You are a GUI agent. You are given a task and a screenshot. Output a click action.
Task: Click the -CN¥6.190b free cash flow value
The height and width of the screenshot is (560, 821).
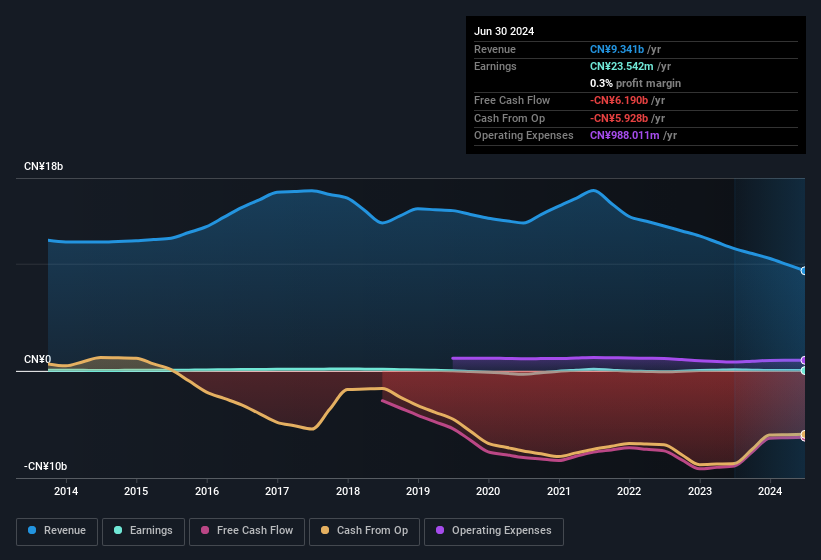619,100
